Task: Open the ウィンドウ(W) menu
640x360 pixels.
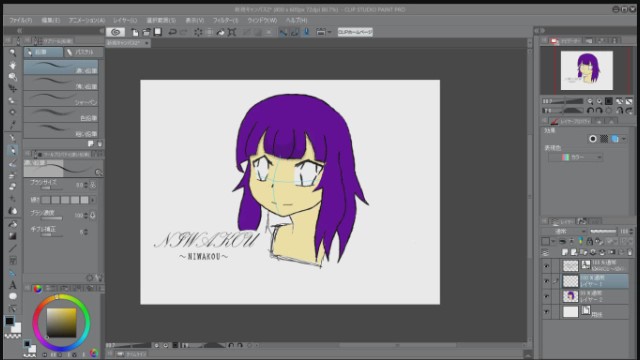Action: tap(262, 20)
